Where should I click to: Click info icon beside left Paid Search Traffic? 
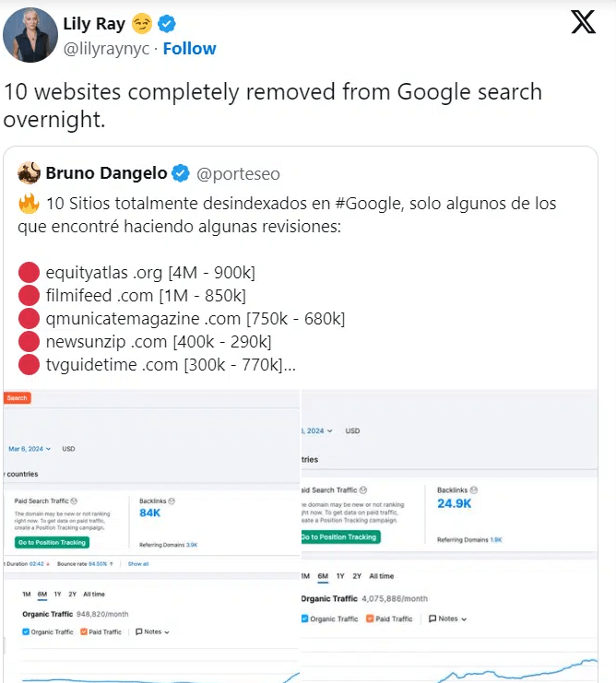point(74,500)
